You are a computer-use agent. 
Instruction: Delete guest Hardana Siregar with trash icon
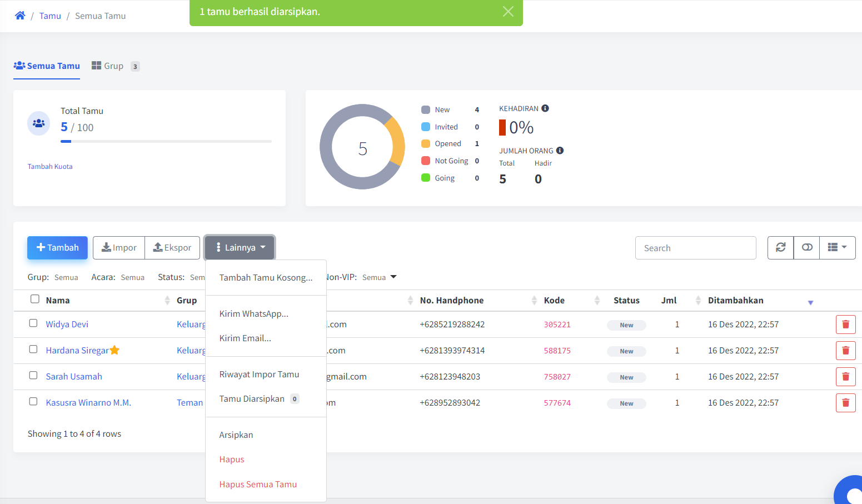tap(845, 351)
